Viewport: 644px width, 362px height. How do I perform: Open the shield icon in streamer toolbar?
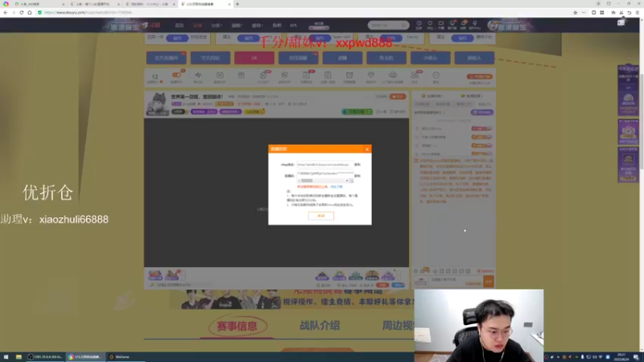284,76
